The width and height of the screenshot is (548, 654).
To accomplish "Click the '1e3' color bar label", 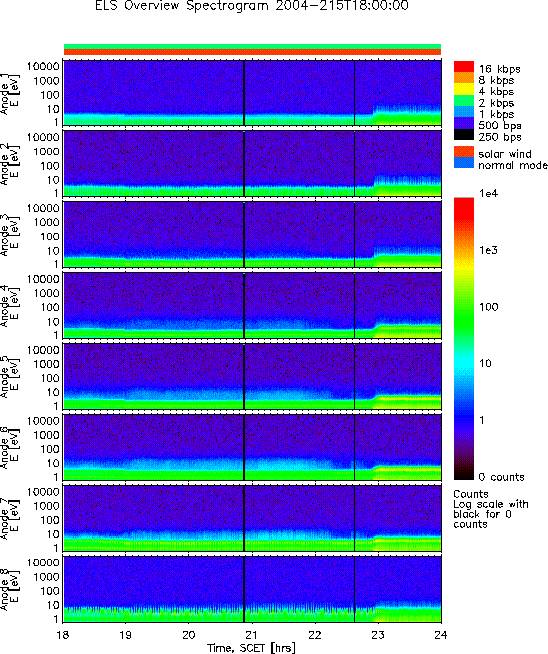I will coord(488,250).
